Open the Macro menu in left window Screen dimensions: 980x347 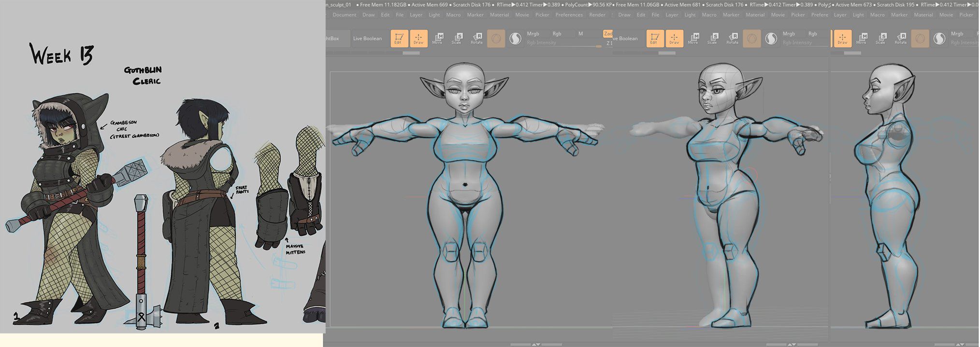tap(453, 15)
